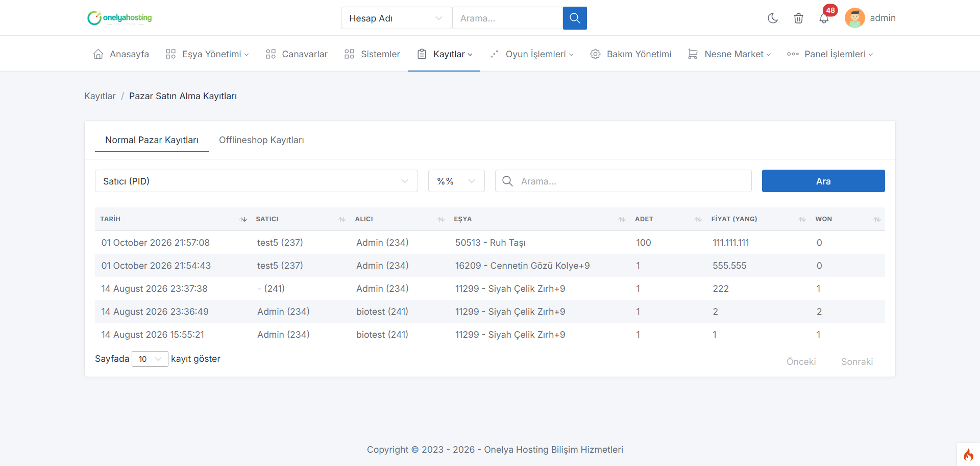This screenshot has height=466, width=980.
Task: Open the %% match type dropdown
Action: point(456,181)
